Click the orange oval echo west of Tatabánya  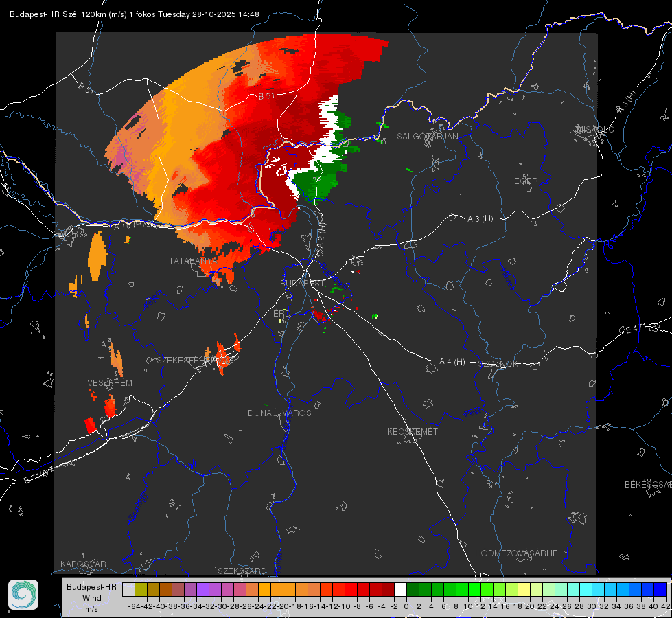pyautogui.click(x=97, y=255)
